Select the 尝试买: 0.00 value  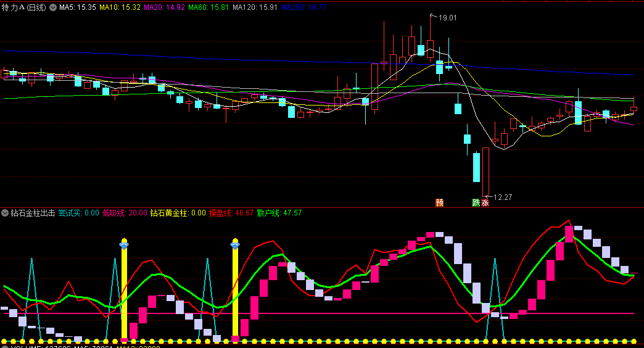click(79, 213)
